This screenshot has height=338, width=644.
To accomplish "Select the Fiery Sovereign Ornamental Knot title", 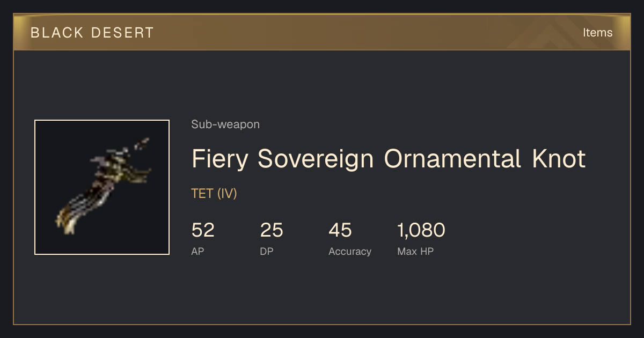I will [x=389, y=159].
